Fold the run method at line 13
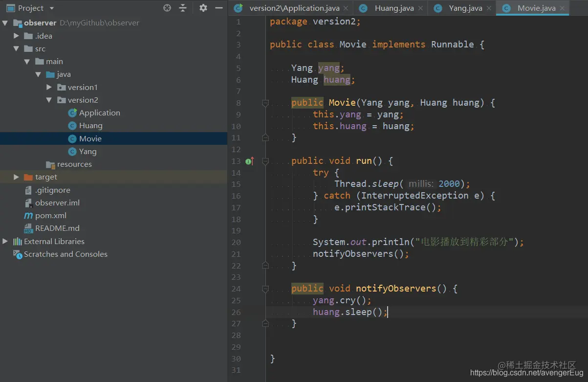Screen dimensions: 588x382 265,161
